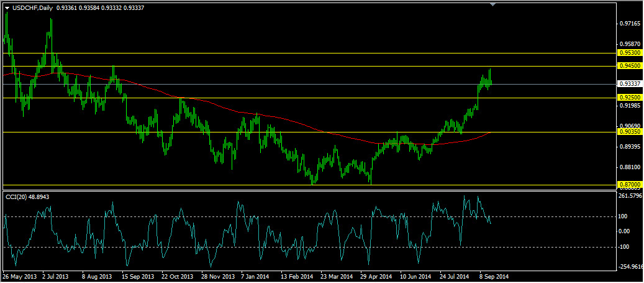644x283 pixels.
Task: Click the 22 Oct 2013 date label
Action: [178, 277]
